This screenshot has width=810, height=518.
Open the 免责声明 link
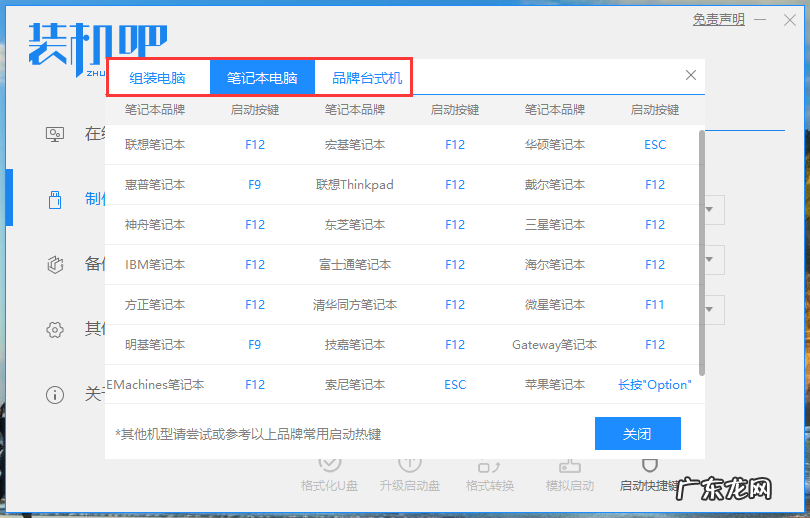[x=719, y=20]
